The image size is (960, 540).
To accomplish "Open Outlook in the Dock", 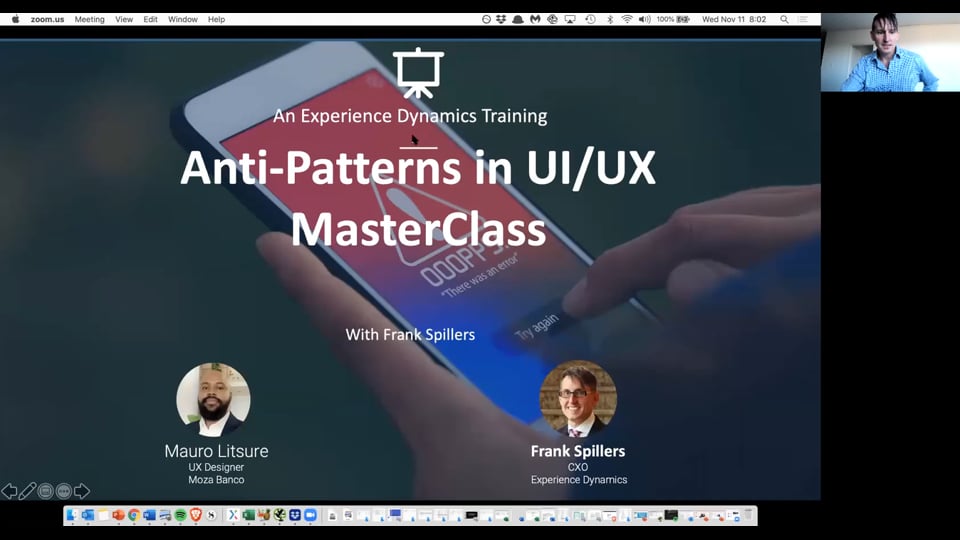I will 88,515.
